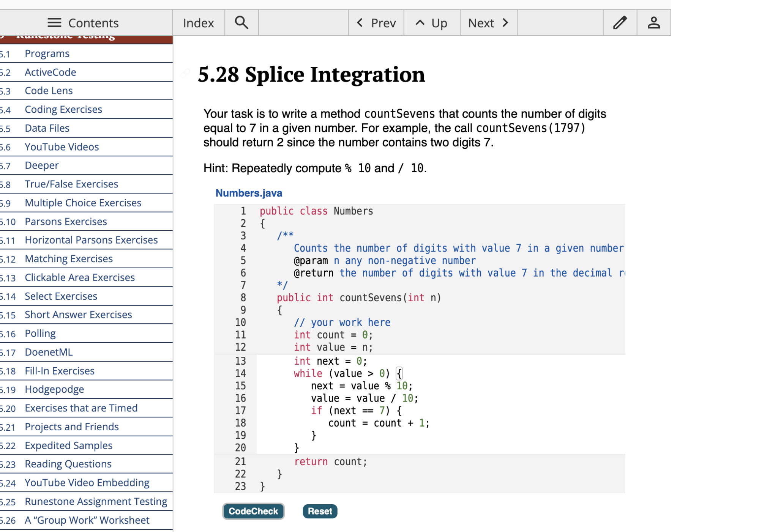
Task: Click the Numbers.java file label
Action: (249, 193)
